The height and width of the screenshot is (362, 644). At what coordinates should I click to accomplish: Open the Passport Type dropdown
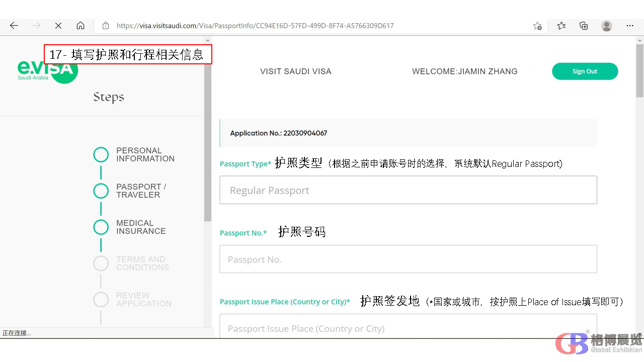[408, 190]
